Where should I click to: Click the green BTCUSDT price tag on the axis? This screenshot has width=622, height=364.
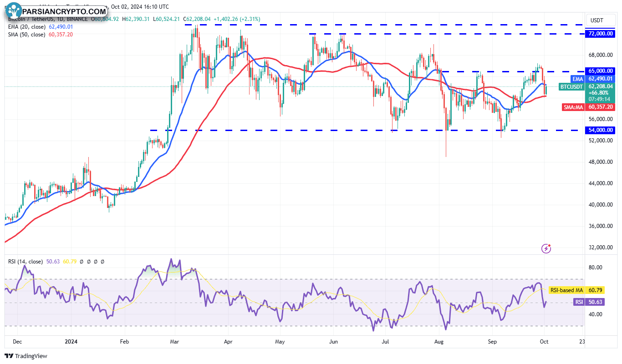571,86
